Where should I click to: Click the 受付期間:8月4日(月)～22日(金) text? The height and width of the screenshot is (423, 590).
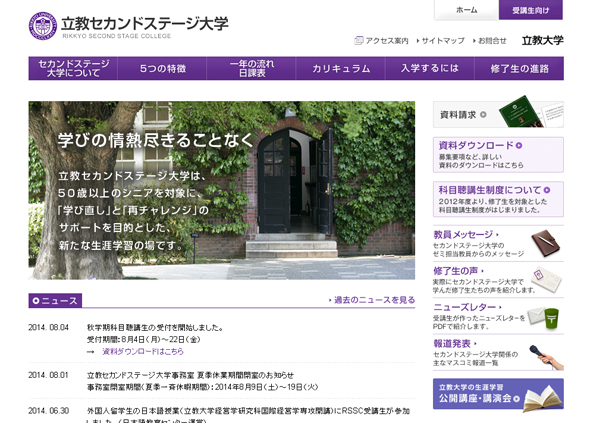click(x=143, y=340)
